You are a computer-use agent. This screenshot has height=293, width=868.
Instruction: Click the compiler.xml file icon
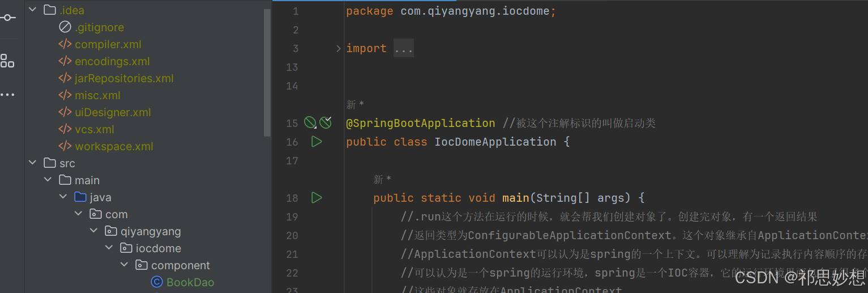(65, 44)
